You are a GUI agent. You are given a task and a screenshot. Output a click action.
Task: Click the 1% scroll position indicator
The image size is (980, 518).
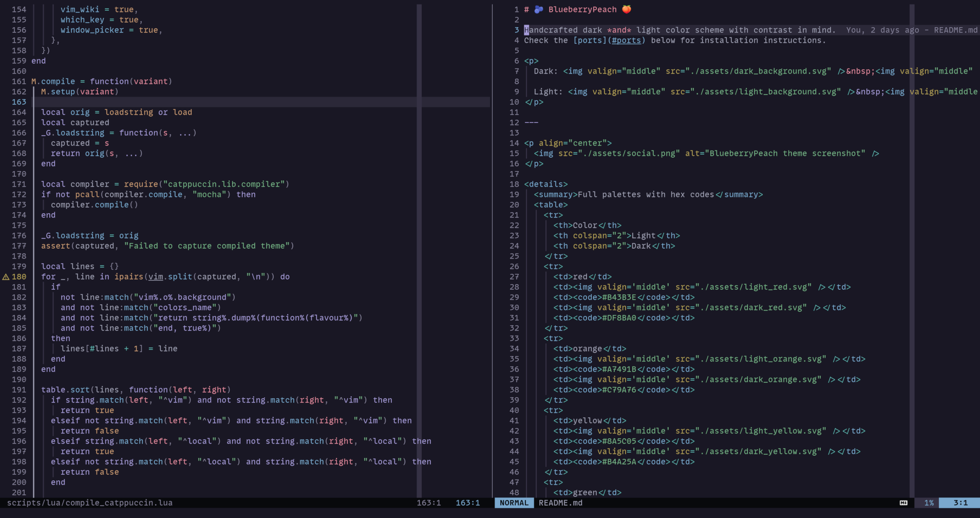point(929,503)
